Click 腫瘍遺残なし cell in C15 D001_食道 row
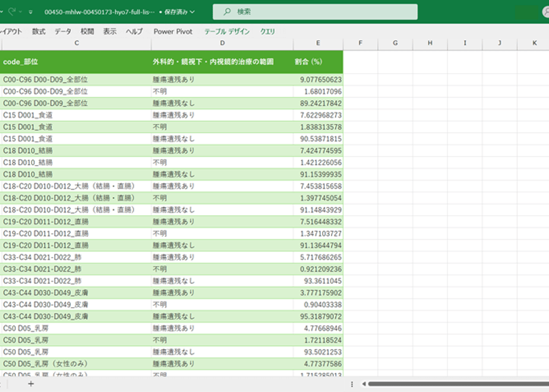Screen dimensions: 549x392 coord(222,138)
